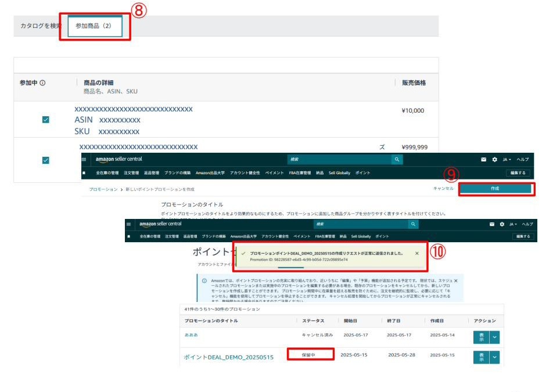Click 41件のうち1〜30件のプロモーション count text
553x392 pixels.
point(222,309)
